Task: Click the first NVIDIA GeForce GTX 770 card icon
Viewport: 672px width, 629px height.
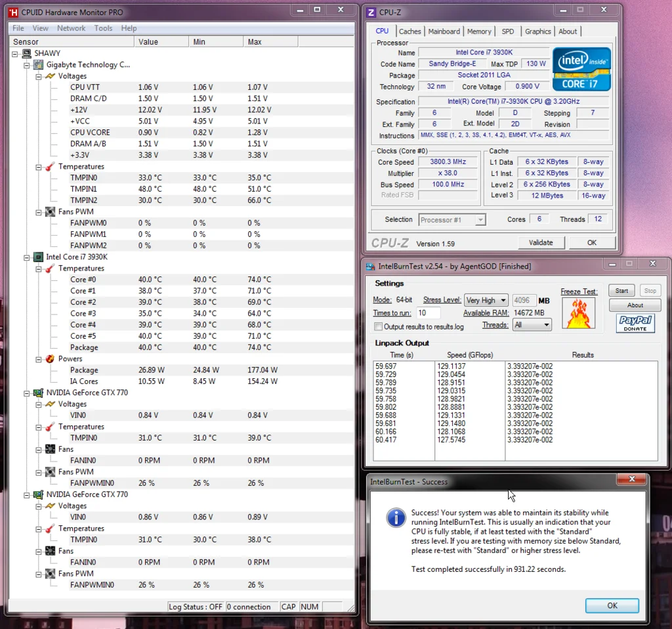Action: (x=38, y=393)
